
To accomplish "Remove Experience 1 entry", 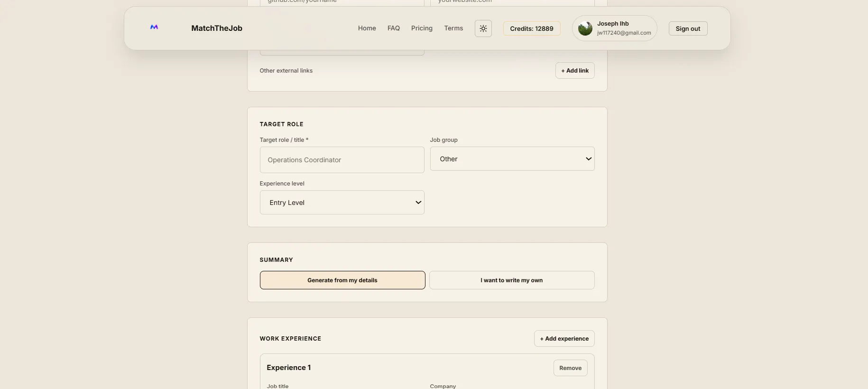I will click(x=571, y=368).
